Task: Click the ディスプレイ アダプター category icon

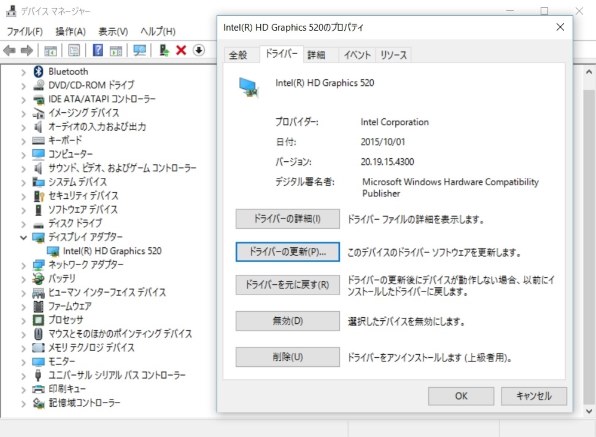Action: pyautogui.click(x=38, y=237)
